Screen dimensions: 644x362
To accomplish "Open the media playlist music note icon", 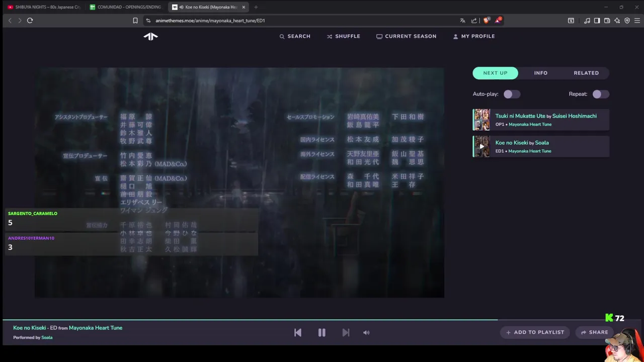I will 587,21.
